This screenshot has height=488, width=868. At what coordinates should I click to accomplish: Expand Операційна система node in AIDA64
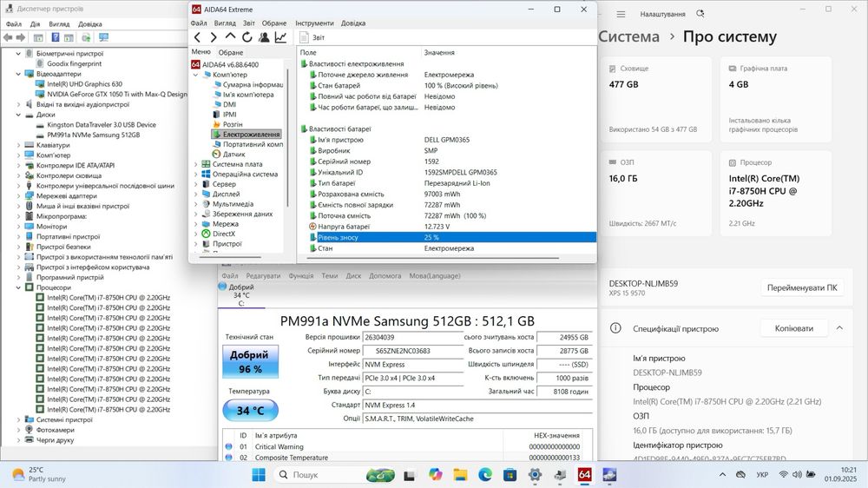point(195,175)
